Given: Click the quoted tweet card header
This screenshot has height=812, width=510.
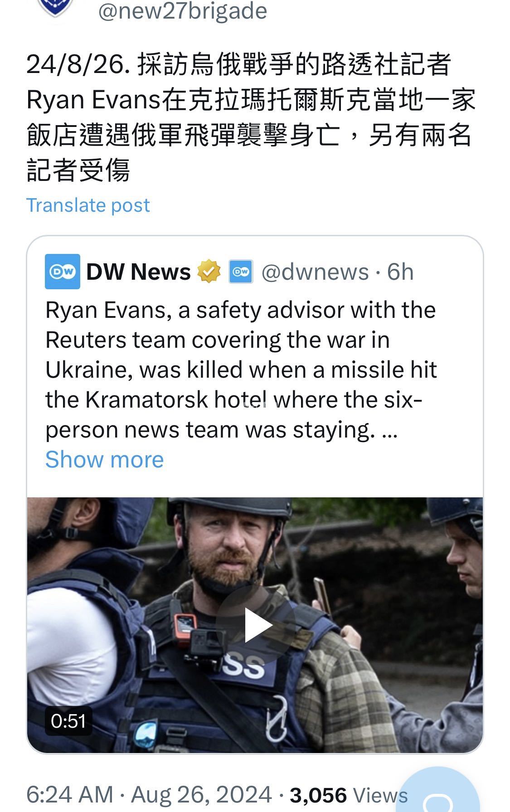Looking at the screenshot, I should (x=229, y=272).
